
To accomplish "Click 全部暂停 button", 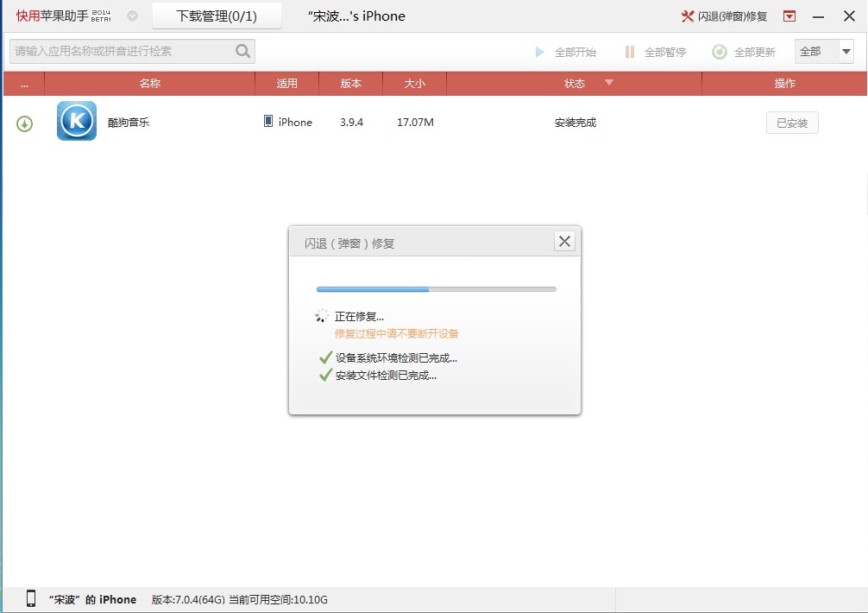I will click(656, 52).
